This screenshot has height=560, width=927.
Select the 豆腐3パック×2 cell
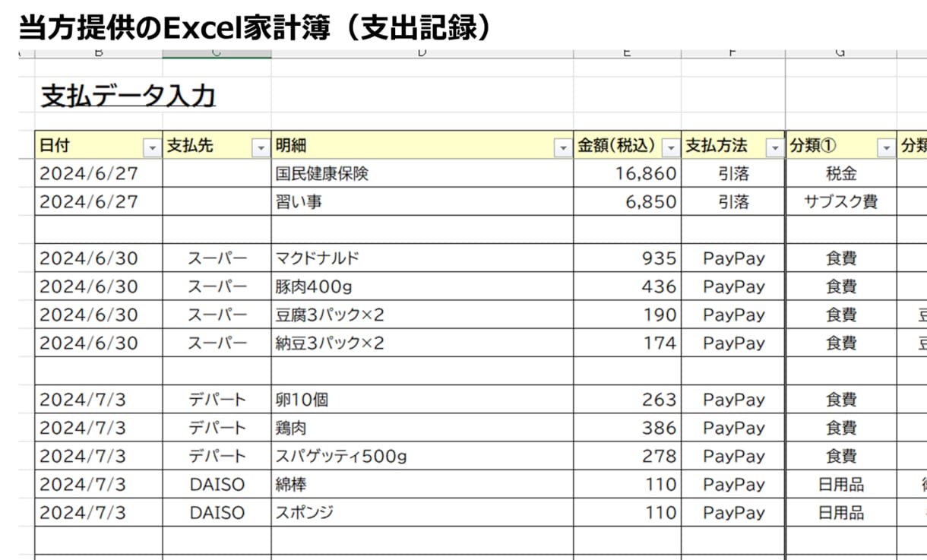(x=422, y=315)
